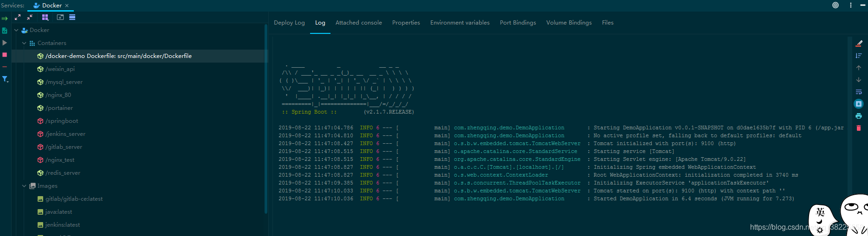The width and height of the screenshot is (868, 236).
Task: Collapse the Images node
Action: (x=24, y=186)
